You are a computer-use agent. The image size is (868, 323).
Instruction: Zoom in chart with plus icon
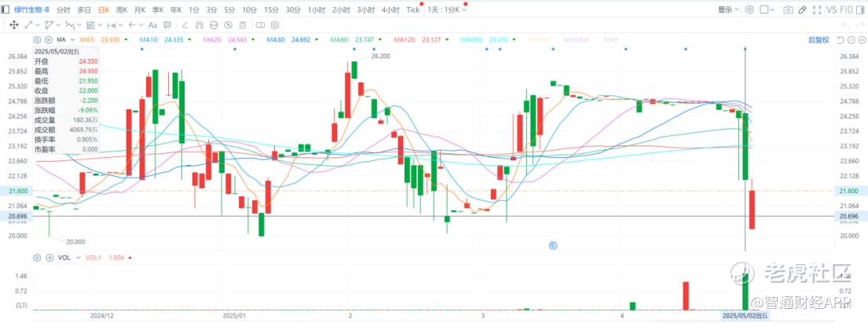pos(862,40)
